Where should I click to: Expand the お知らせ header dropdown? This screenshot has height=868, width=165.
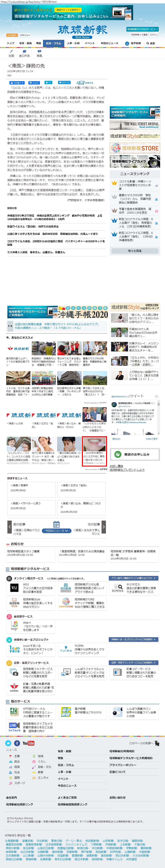(25, 35)
